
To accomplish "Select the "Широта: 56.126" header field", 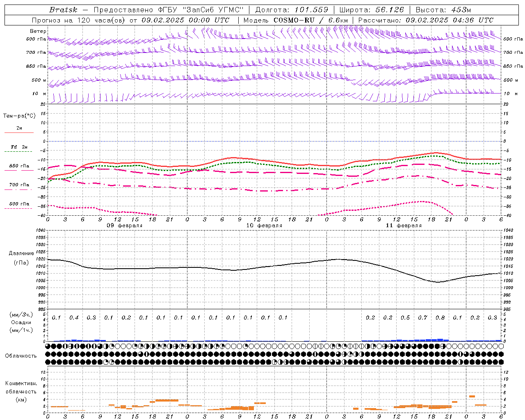I will click(372, 10).
